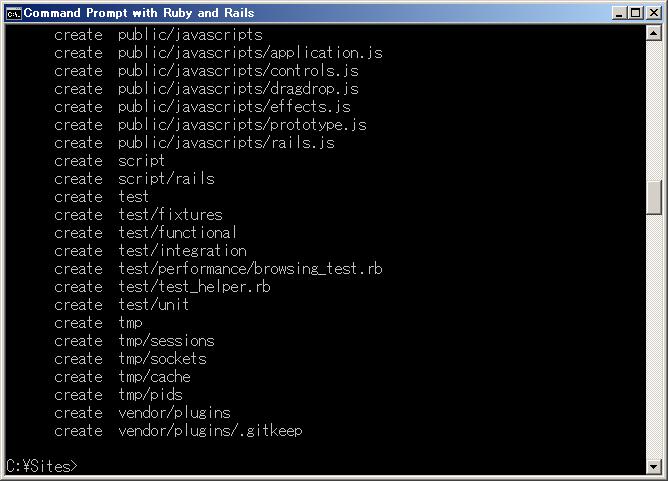This screenshot has height=481, width=668.
Task: Click the title bar text 'Command Prompt with Ruby and Rails'
Action: click(139, 13)
